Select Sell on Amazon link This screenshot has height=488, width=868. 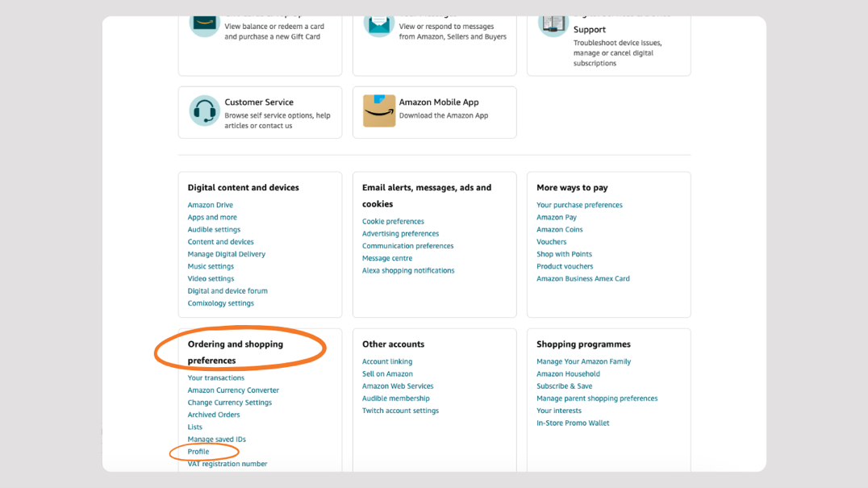point(387,373)
